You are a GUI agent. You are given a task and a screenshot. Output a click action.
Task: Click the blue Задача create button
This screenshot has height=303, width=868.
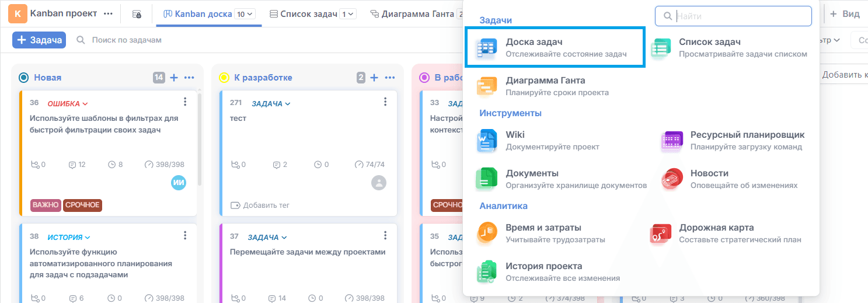(x=39, y=40)
